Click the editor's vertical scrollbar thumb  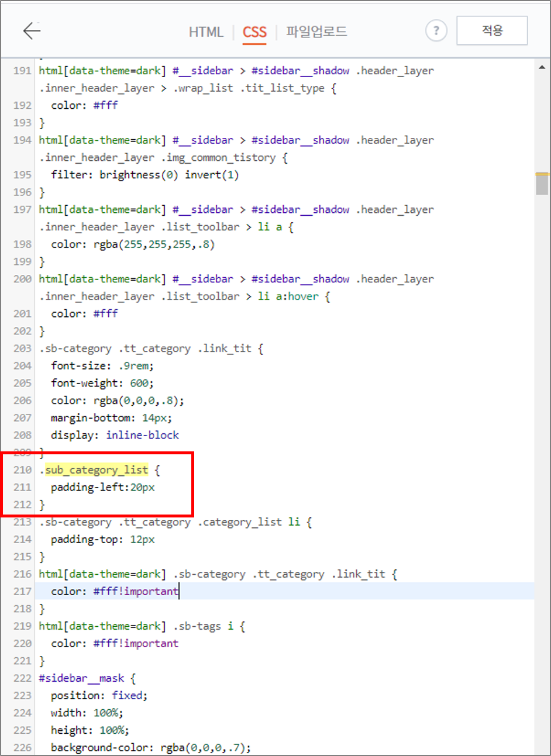point(542,184)
